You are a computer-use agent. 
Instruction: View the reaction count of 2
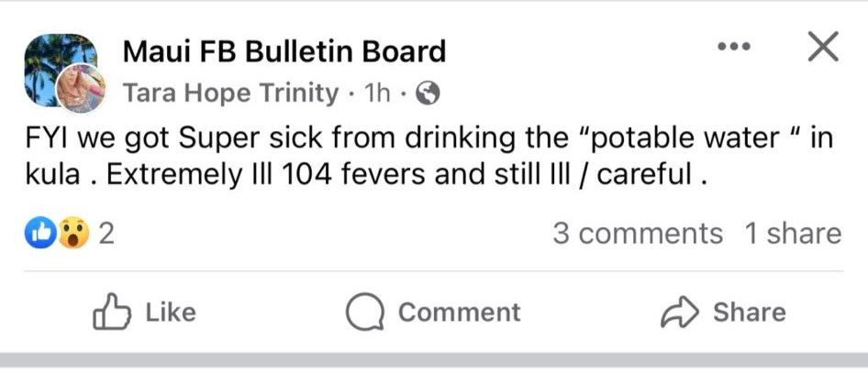click(106, 235)
